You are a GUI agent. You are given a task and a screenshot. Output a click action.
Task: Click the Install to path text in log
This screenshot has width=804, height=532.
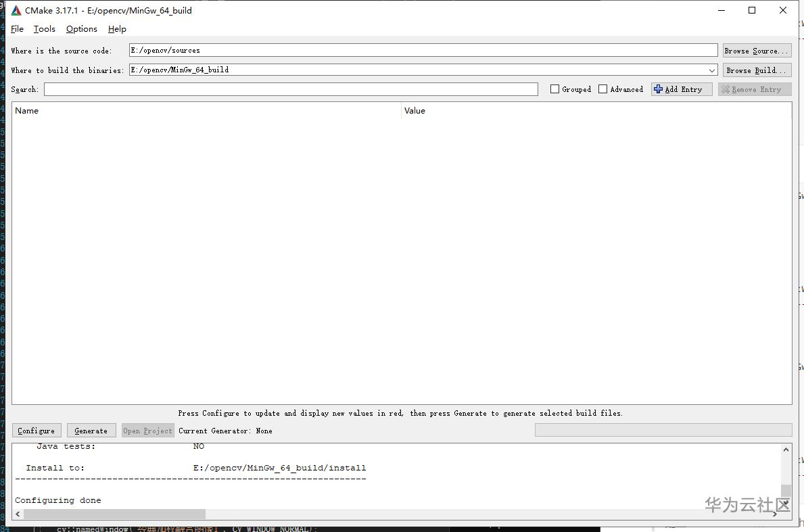tap(279, 468)
